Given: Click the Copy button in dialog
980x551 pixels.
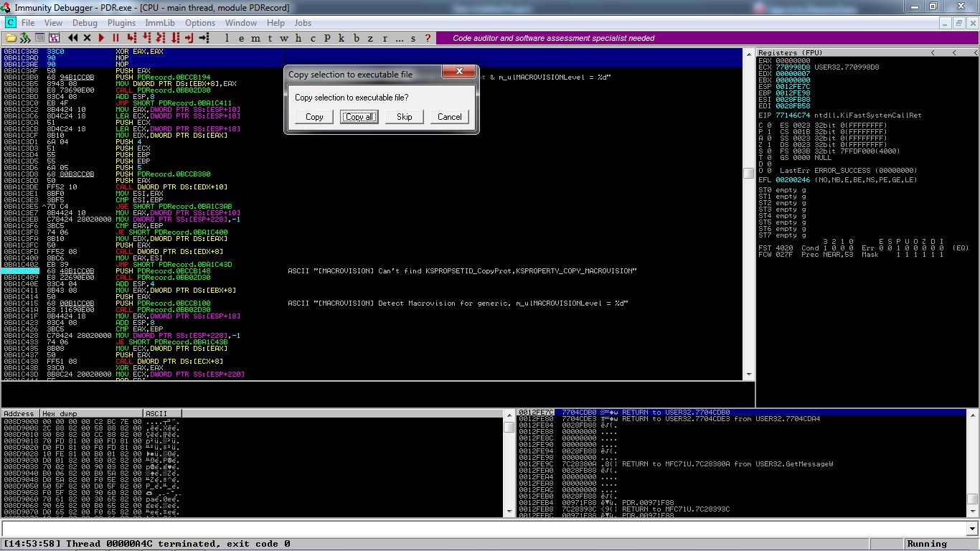Looking at the screenshot, I should coord(314,117).
